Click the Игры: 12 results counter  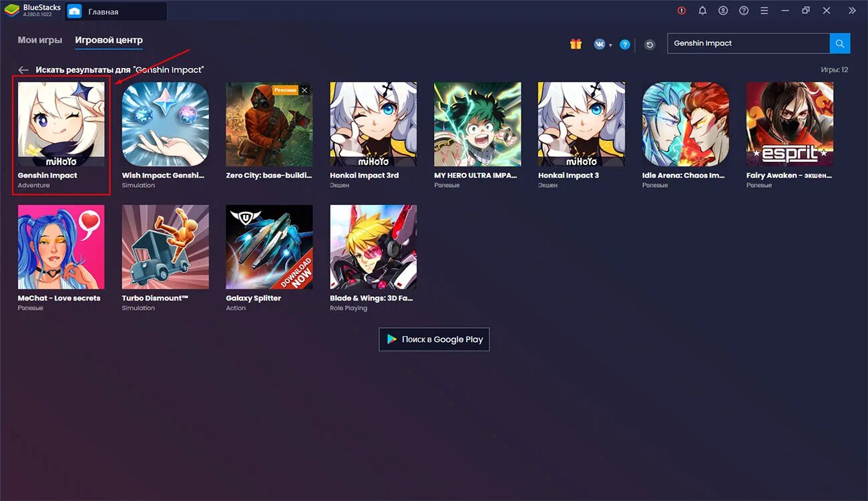(x=835, y=70)
